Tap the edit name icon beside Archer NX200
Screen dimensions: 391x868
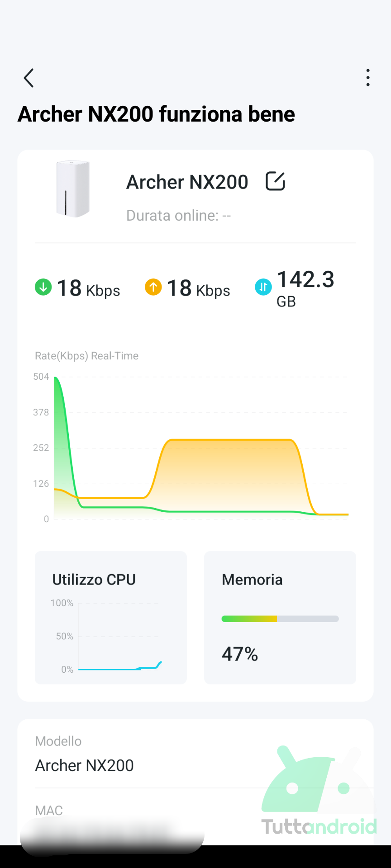(275, 181)
